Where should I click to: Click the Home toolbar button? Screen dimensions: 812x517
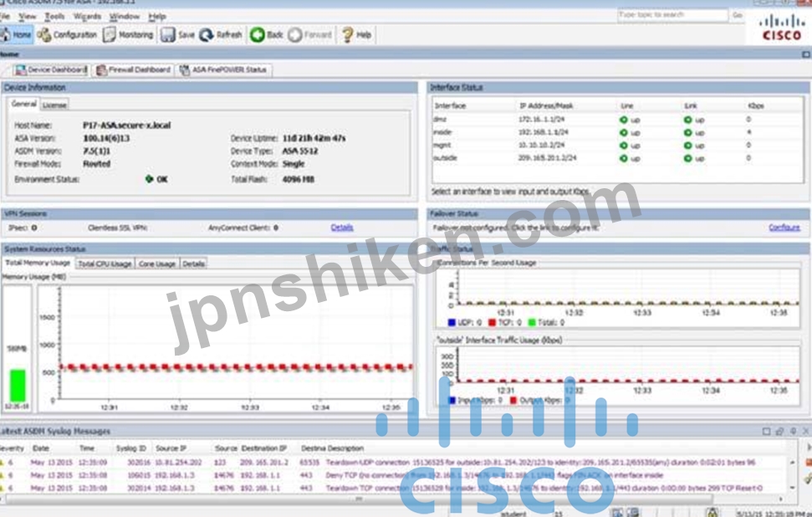(x=17, y=34)
